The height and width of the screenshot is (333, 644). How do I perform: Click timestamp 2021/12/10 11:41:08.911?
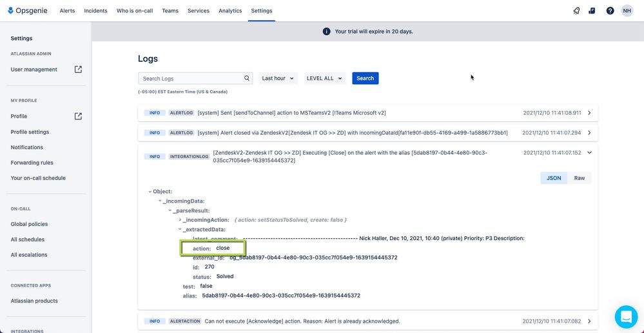click(552, 113)
